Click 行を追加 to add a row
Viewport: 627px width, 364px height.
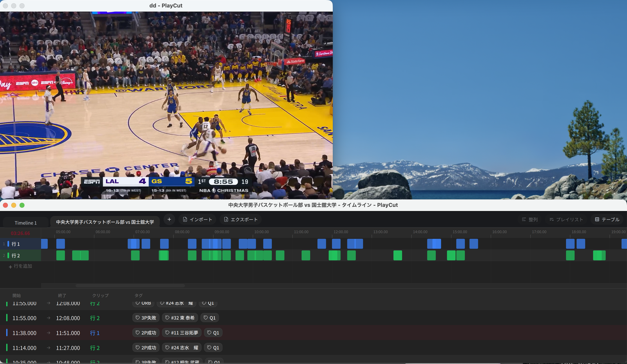pos(20,266)
